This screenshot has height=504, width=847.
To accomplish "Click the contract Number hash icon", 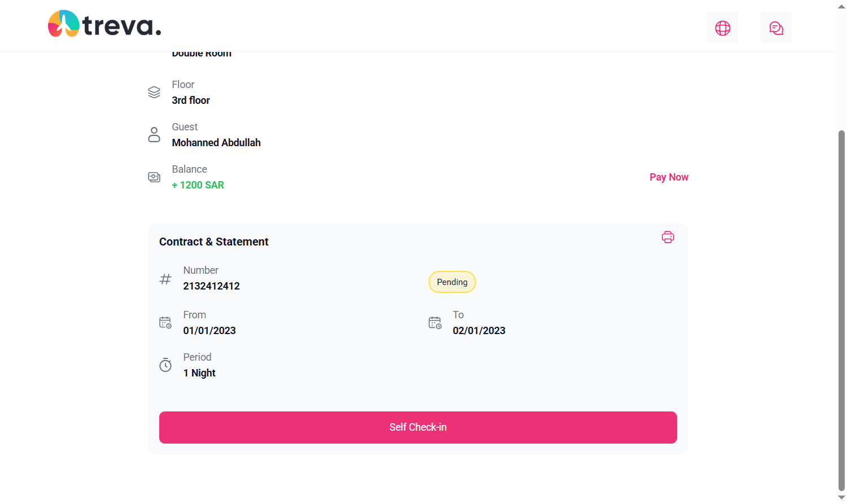I will click(x=165, y=279).
